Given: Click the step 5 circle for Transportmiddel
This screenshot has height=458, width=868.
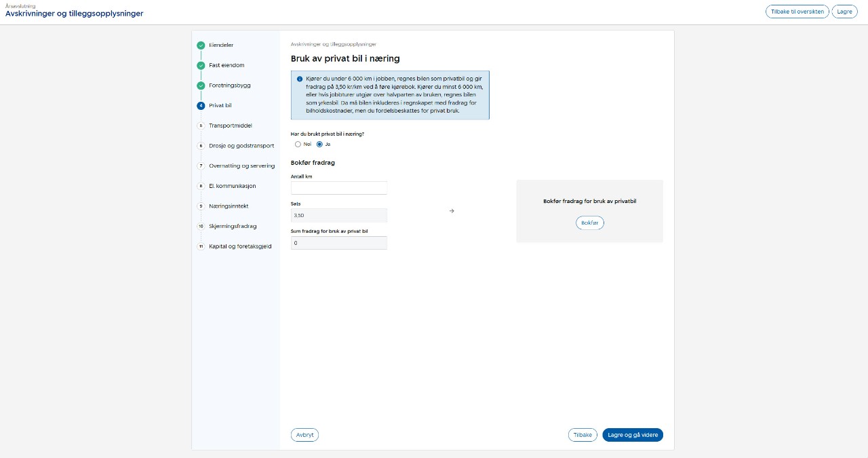Looking at the screenshot, I should [x=201, y=126].
